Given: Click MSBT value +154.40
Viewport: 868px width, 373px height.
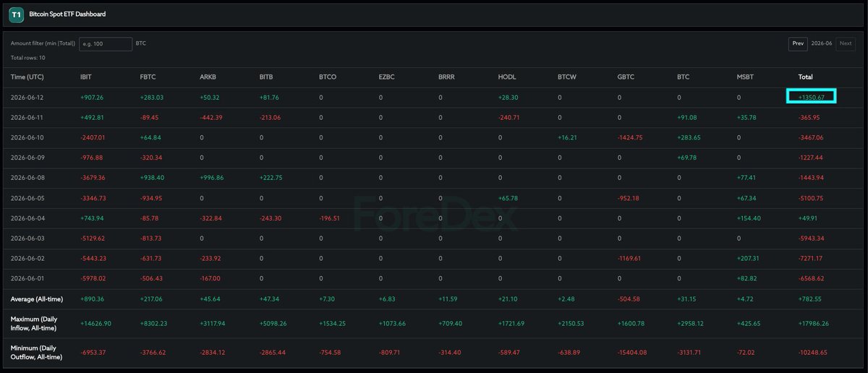Looking at the screenshot, I should pyautogui.click(x=749, y=218).
